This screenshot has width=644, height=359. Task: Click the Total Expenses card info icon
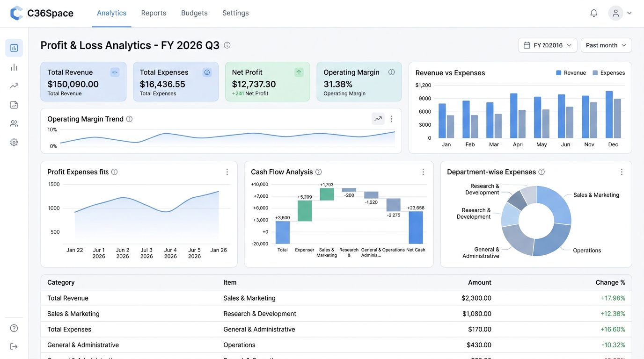[207, 72]
